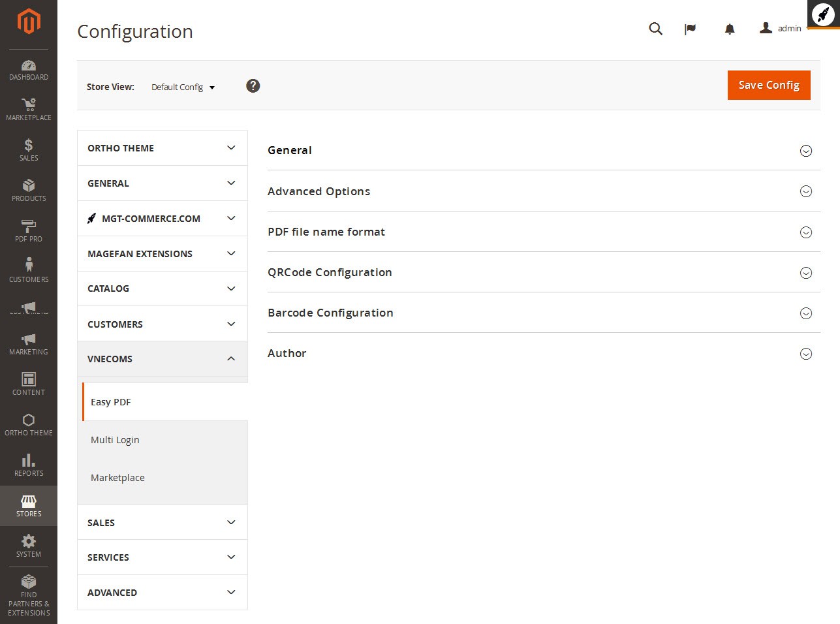
Task: Open the Dashboard from the sidebar
Action: pyautogui.click(x=29, y=69)
